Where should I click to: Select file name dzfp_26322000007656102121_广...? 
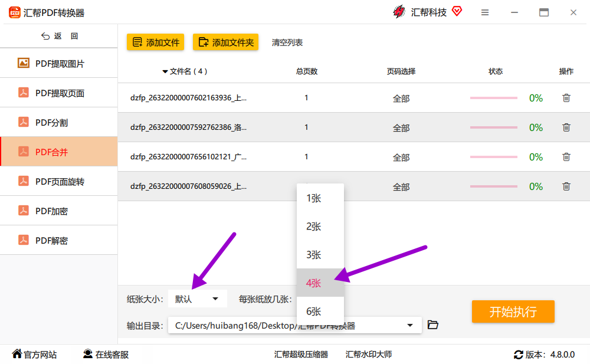coord(189,156)
